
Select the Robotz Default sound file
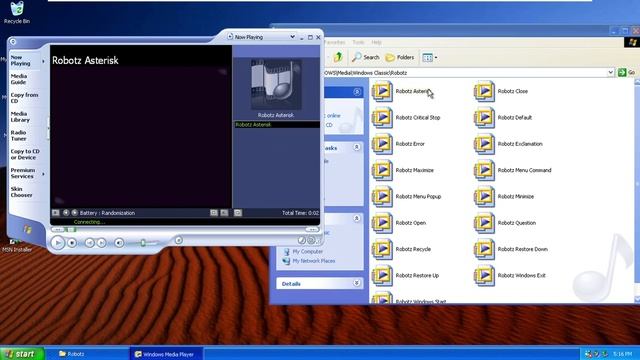503,118
